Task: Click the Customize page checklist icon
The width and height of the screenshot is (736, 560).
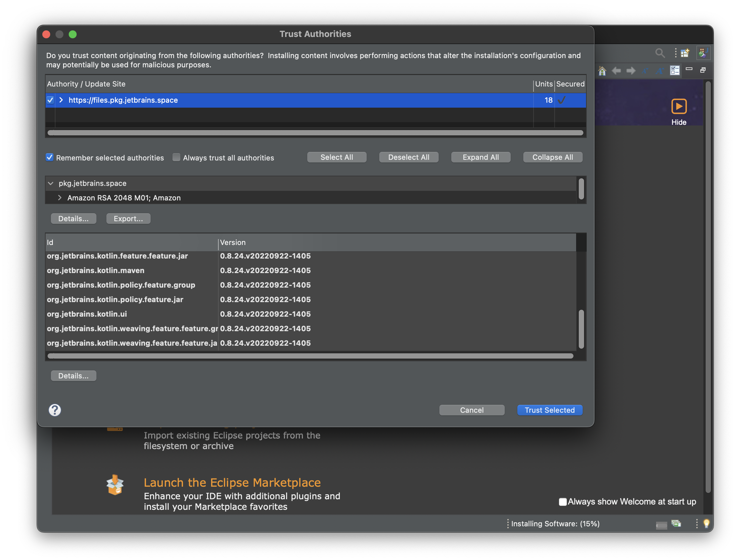Action: point(675,71)
